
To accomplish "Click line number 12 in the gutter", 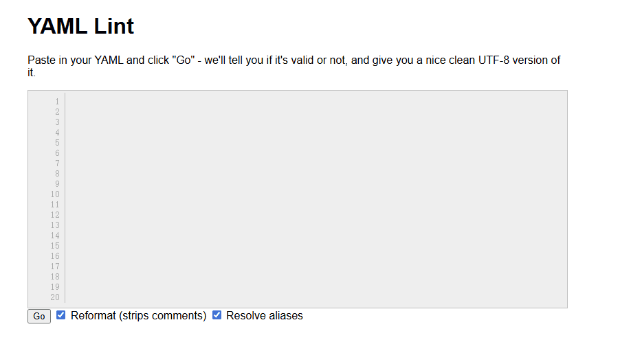I will 55,215.
